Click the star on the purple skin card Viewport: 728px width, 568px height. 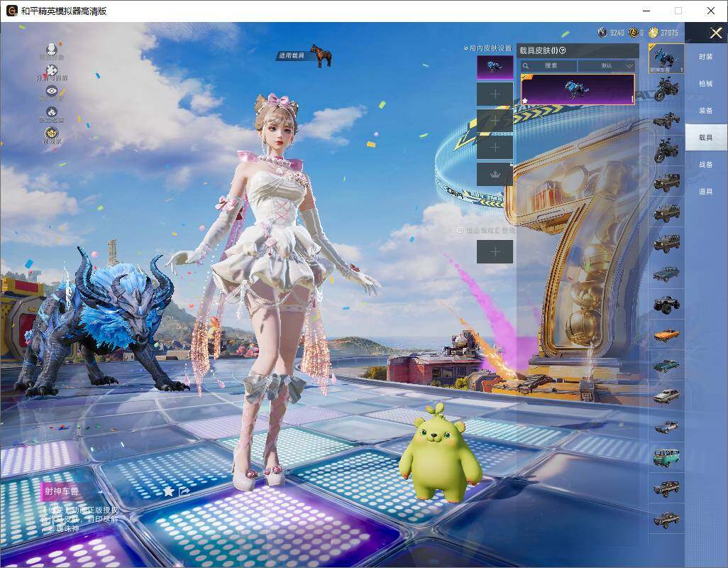pyautogui.click(x=524, y=100)
